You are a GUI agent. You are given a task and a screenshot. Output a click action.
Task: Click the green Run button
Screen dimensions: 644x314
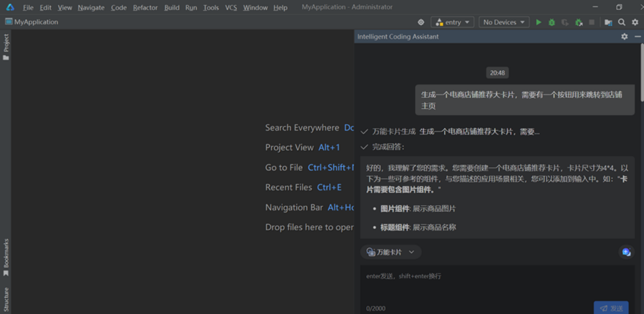click(x=538, y=22)
